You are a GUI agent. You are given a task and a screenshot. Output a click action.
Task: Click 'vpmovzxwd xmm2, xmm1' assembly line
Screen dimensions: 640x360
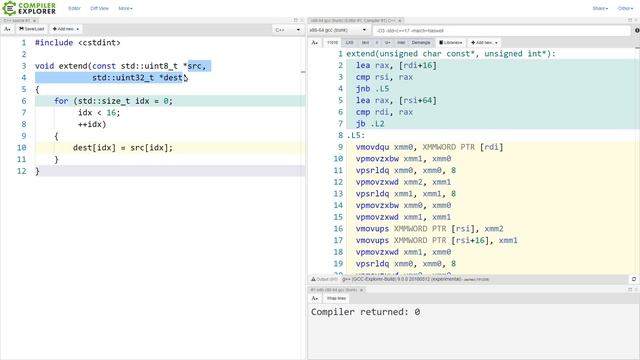click(403, 182)
